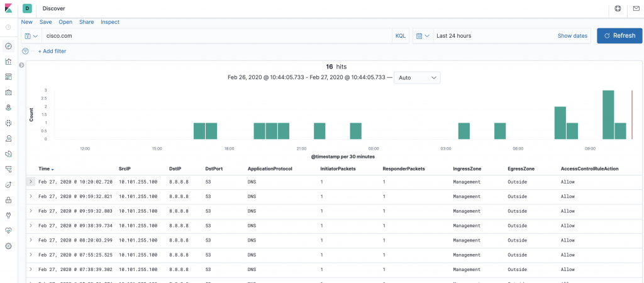The image size is (644, 283).
Task: Collapse the fields sidebar panel arrow
Action: point(21,65)
